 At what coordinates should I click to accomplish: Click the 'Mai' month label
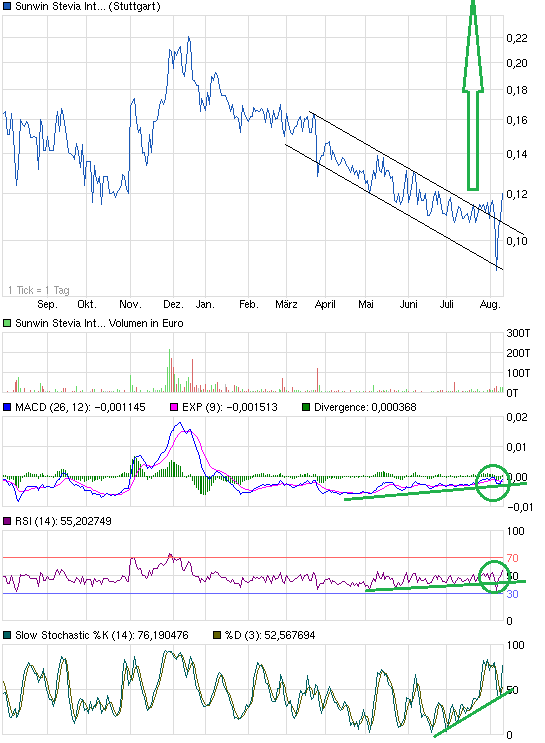[365, 304]
